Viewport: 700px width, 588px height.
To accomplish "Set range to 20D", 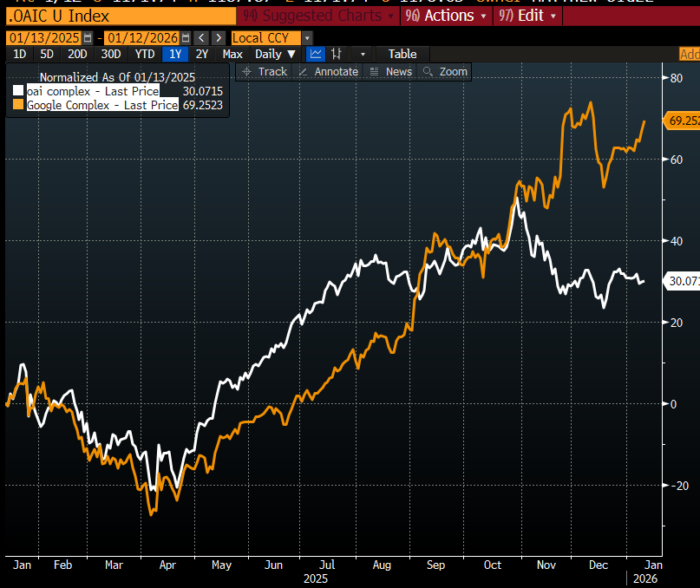I will [x=77, y=54].
